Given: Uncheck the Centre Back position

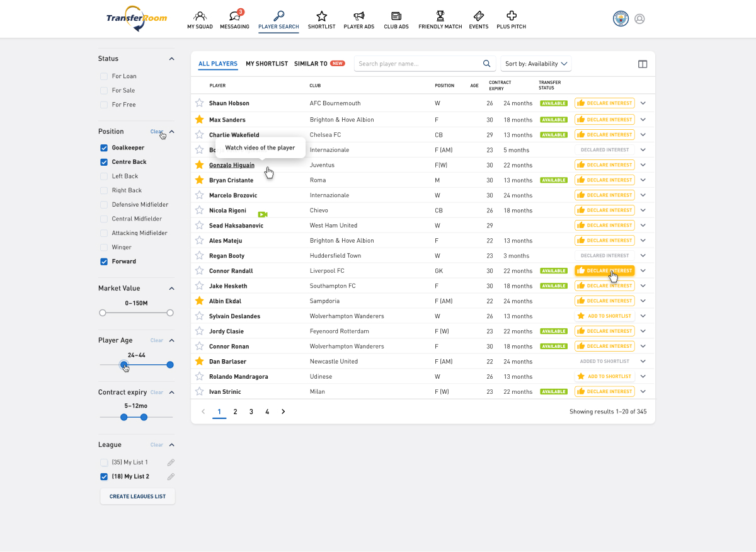Looking at the screenshot, I should click(104, 162).
